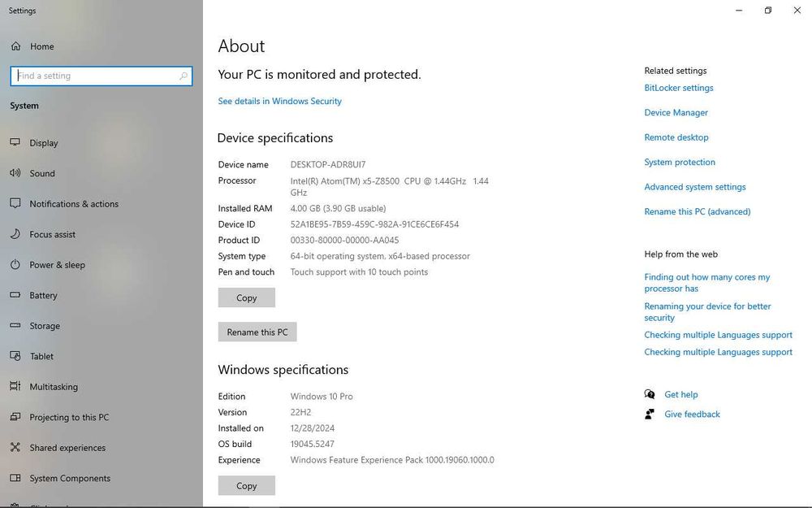Open BitLocker settings link
Viewport: 812px width, 508px height.
click(x=678, y=88)
